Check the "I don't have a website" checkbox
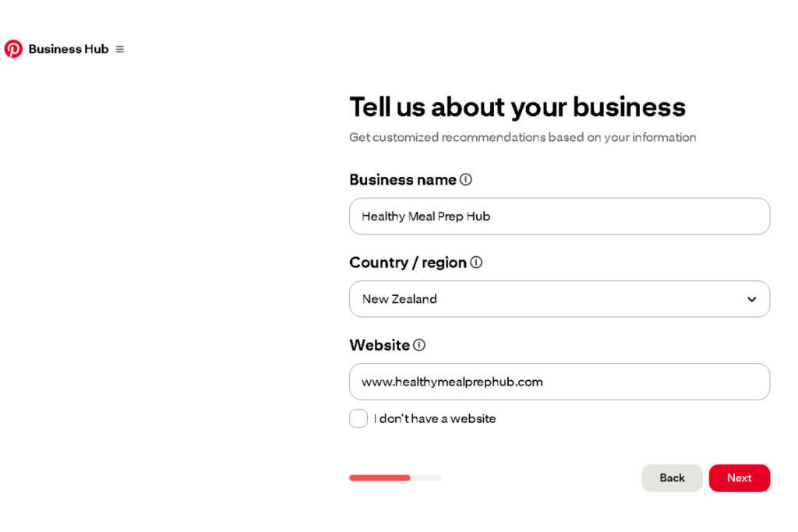This screenshot has width=798, height=532. pyautogui.click(x=358, y=418)
